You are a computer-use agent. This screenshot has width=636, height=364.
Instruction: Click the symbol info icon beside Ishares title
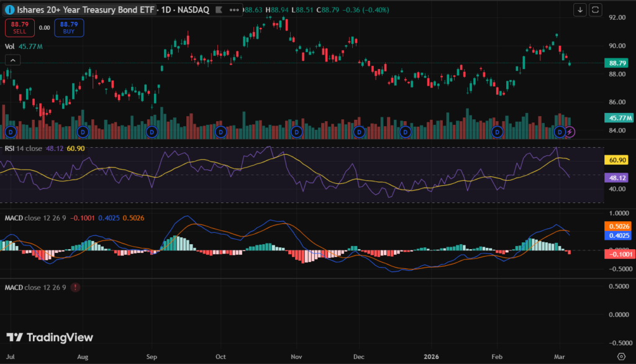[11, 9]
